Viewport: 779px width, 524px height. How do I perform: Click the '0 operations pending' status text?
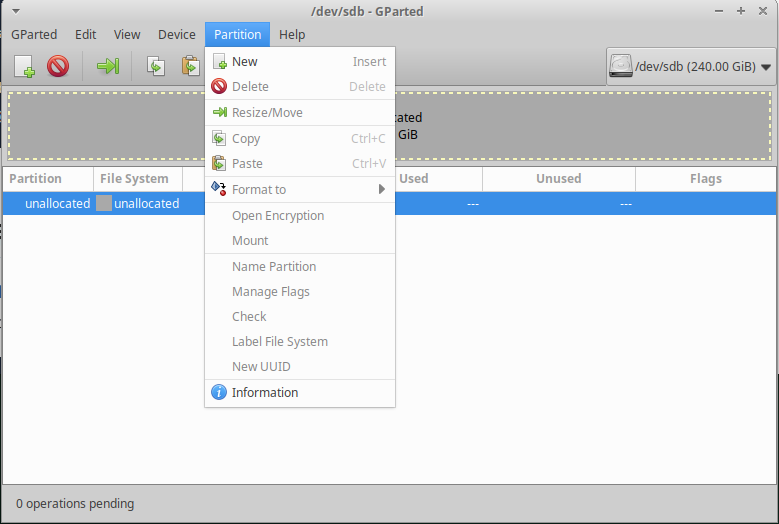(75, 504)
